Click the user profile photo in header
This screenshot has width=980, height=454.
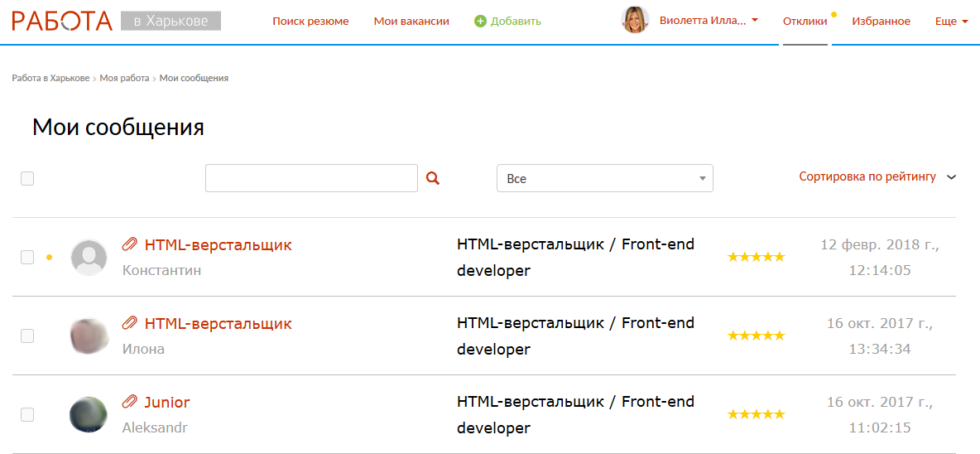coord(635,21)
